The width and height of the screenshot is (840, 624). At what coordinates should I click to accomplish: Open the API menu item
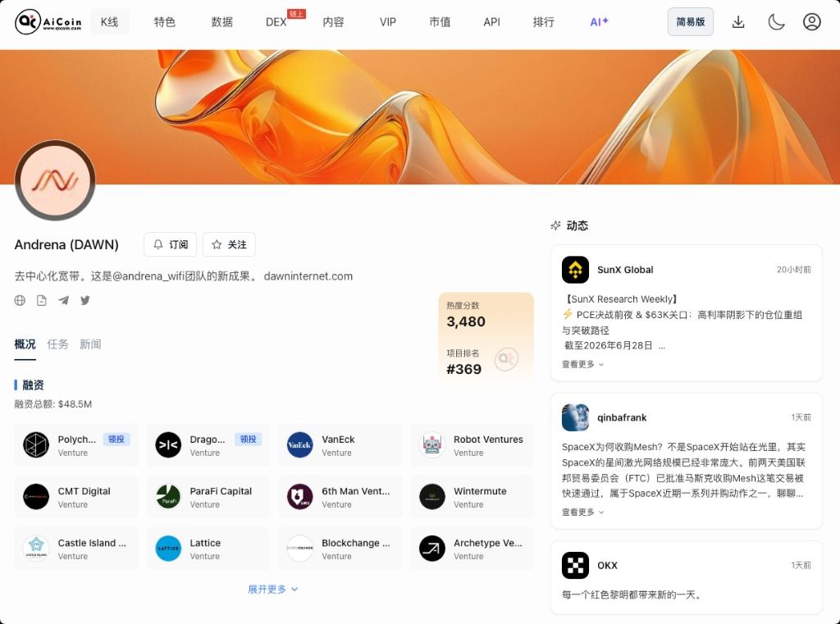492,22
